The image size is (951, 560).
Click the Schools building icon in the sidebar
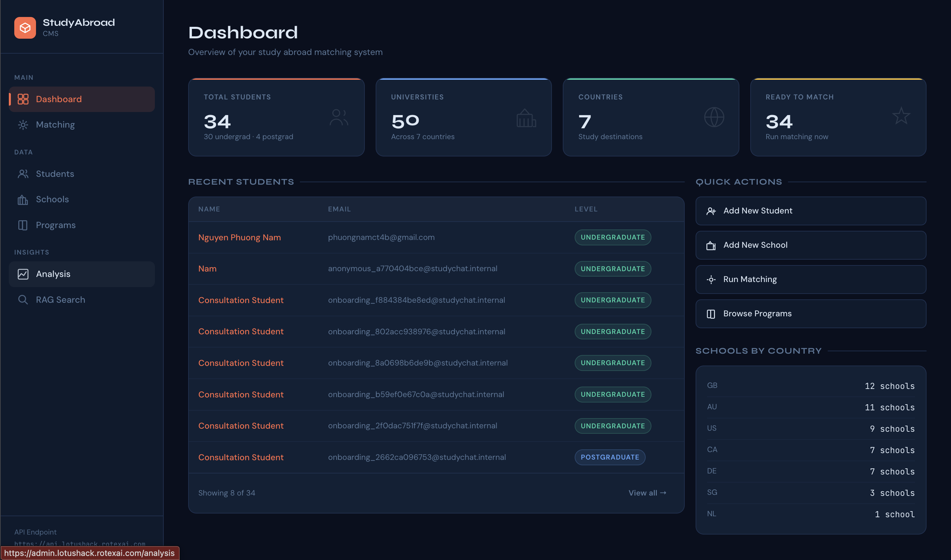point(23,200)
